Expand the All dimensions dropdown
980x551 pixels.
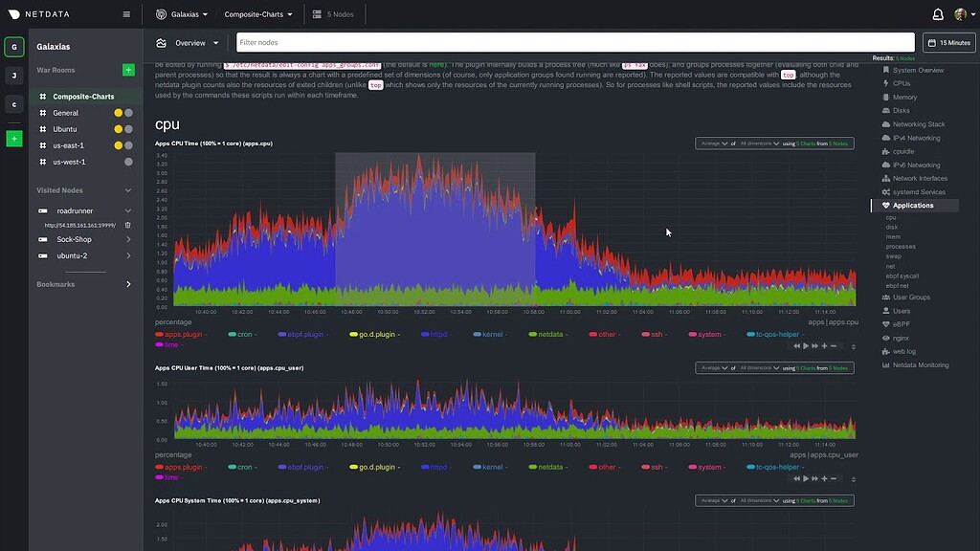[758, 143]
